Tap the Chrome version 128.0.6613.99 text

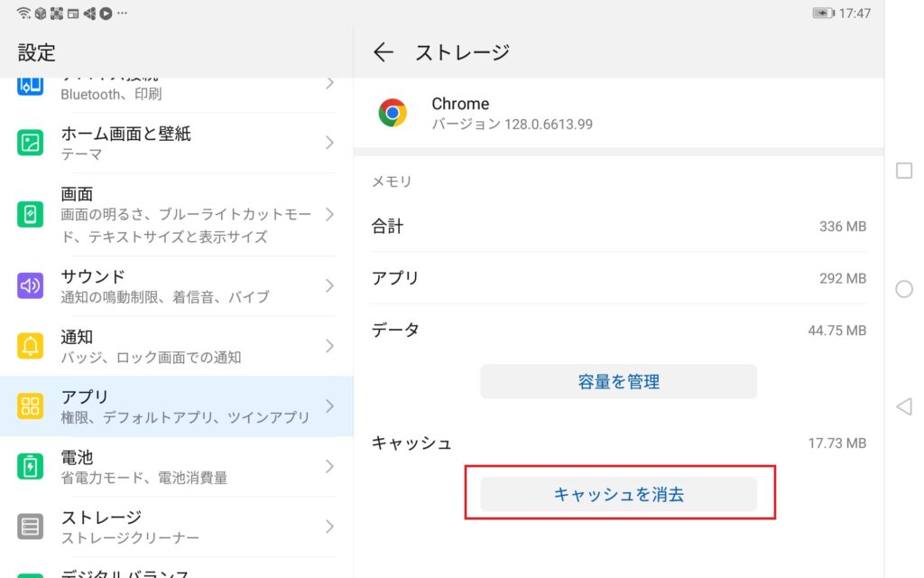(x=513, y=125)
